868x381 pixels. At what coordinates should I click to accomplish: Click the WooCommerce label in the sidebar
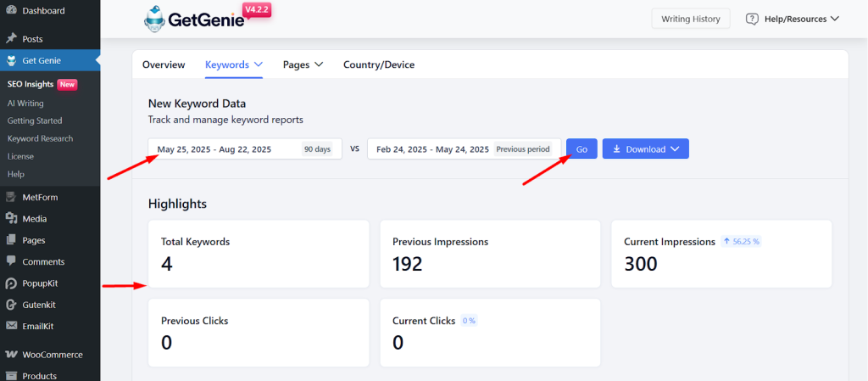pyautogui.click(x=53, y=355)
